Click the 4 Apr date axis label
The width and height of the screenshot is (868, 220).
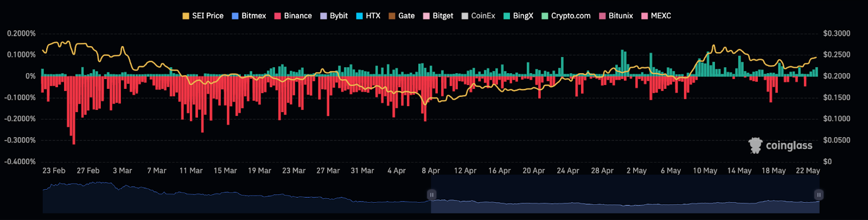pos(397,171)
